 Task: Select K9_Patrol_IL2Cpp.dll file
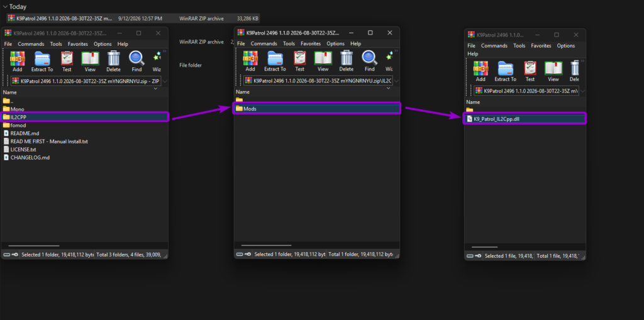pyautogui.click(x=524, y=119)
